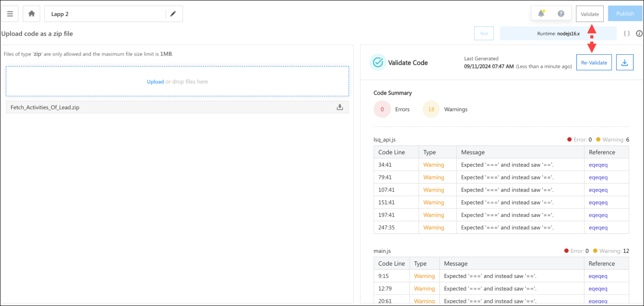
Task: Open eqeqeq reference for line 247:35
Action: point(598,228)
